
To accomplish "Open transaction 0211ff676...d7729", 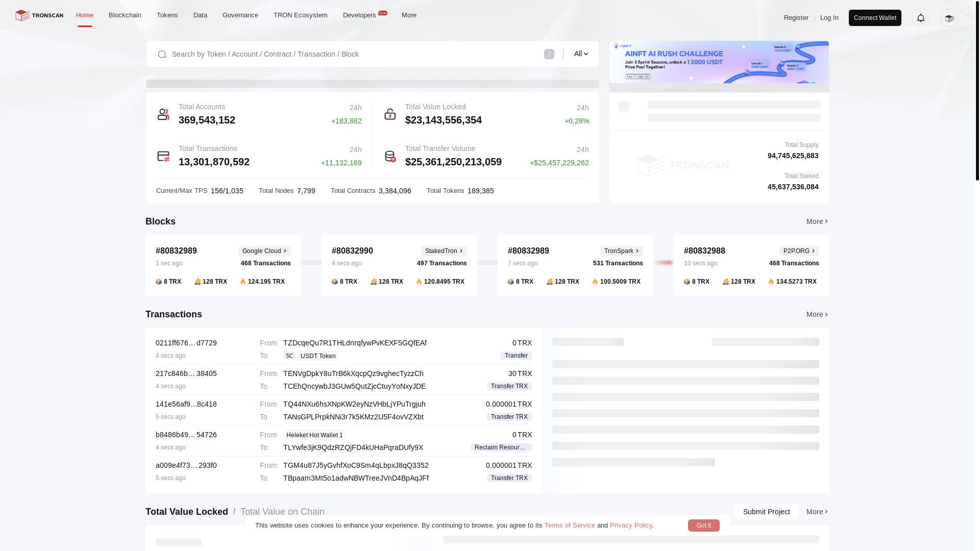I will pos(186,343).
